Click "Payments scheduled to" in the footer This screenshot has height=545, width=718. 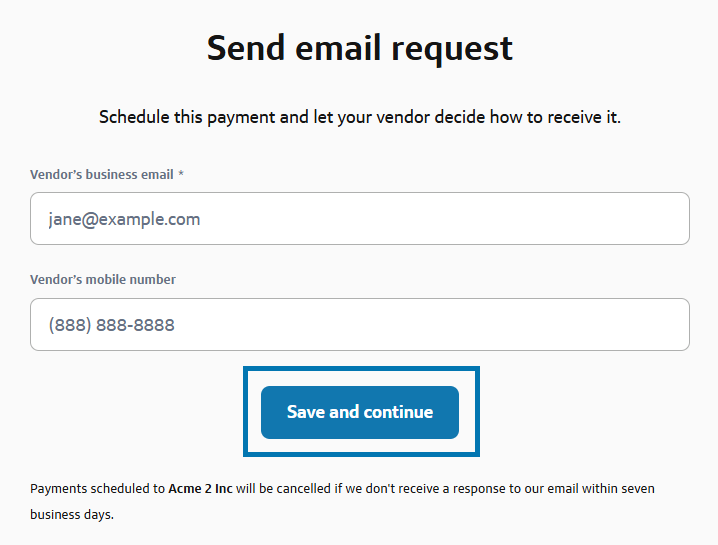click(x=97, y=490)
